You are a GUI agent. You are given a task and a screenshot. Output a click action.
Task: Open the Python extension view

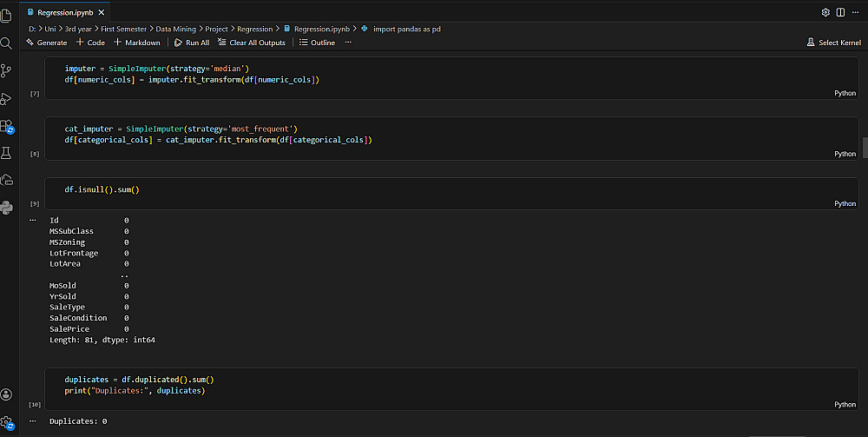click(6, 208)
